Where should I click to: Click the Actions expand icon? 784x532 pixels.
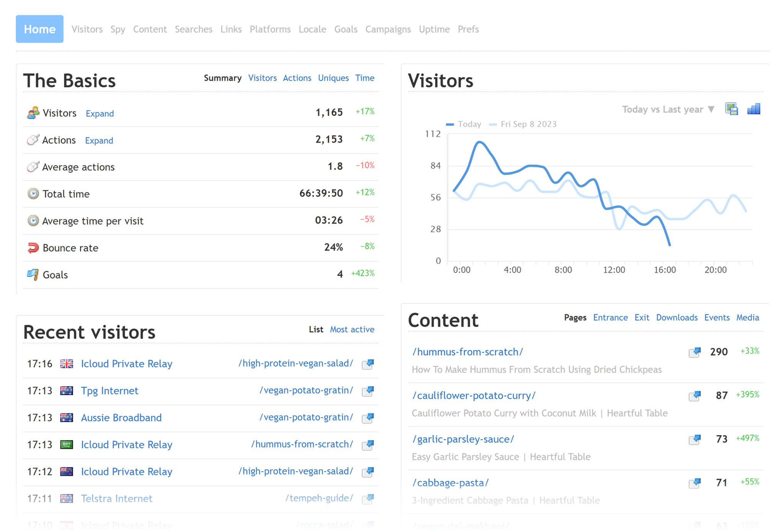coord(99,140)
